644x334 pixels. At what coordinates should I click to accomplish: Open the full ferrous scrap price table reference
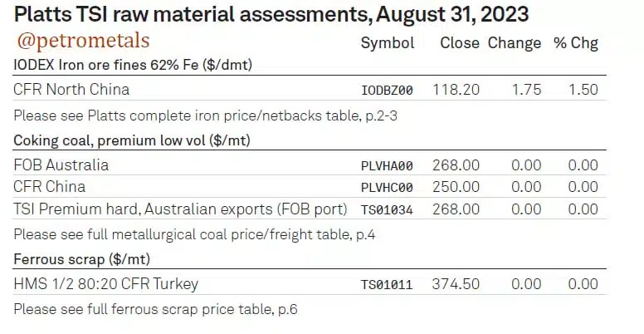click(x=156, y=309)
